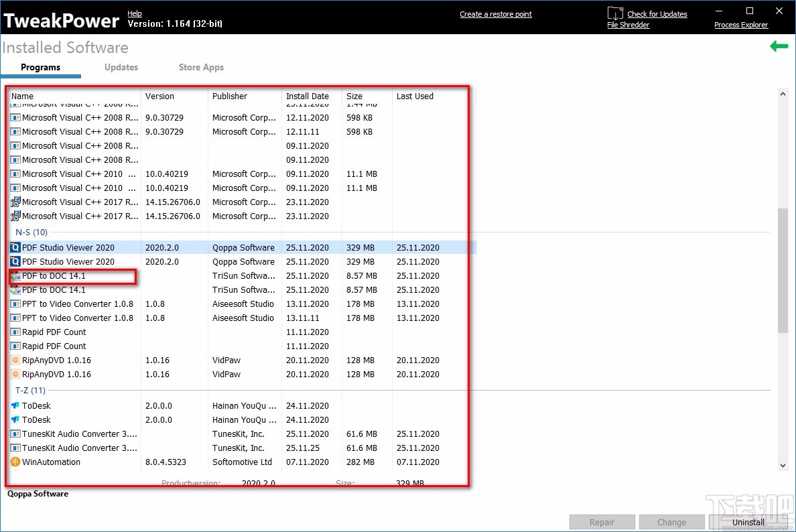Sort by the Size column header
The height and width of the screenshot is (532, 796).
[x=354, y=96]
